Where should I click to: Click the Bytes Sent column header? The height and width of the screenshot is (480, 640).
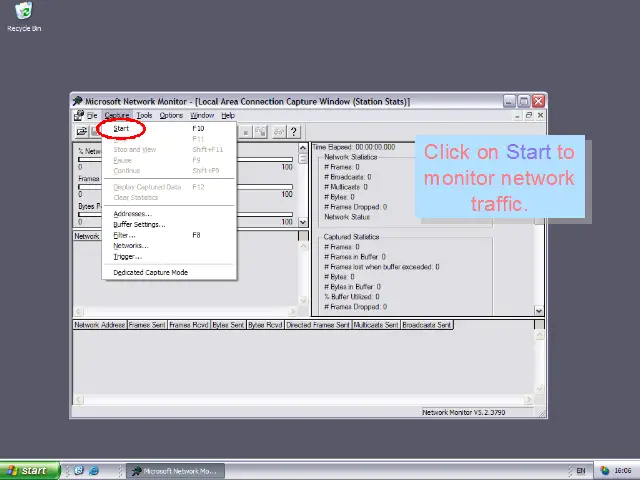pos(228,325)
